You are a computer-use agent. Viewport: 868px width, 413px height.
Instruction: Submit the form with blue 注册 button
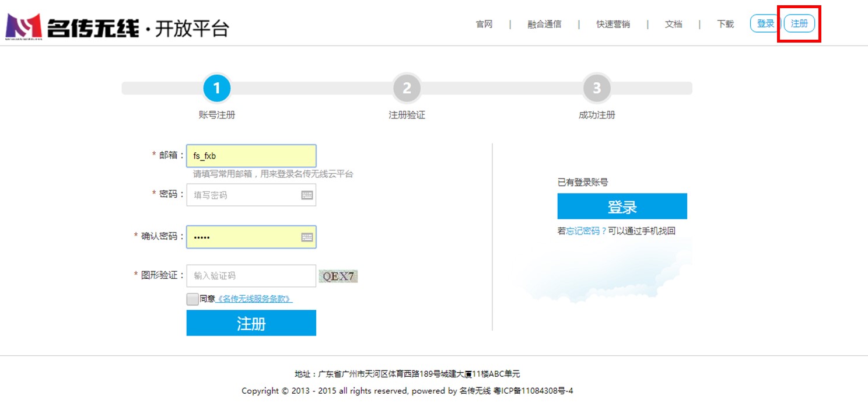[251, 323]
